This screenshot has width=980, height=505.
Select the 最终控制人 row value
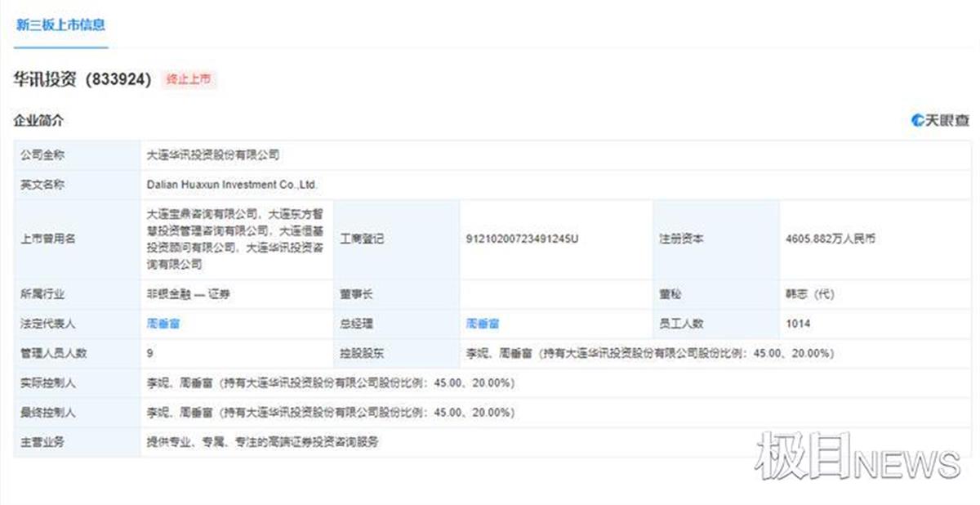point(330,413)
